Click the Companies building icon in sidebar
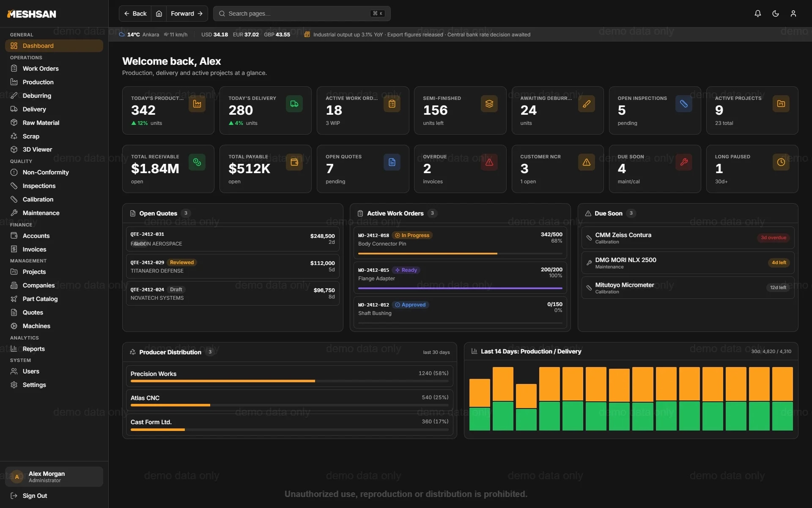The height and width of the screenshot is (508, 812). pos(14,285)
